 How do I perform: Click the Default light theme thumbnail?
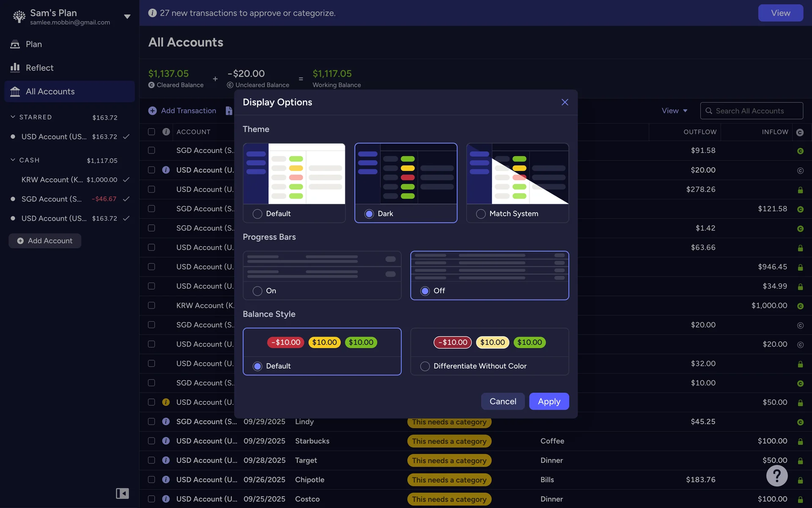click(294, 174)
